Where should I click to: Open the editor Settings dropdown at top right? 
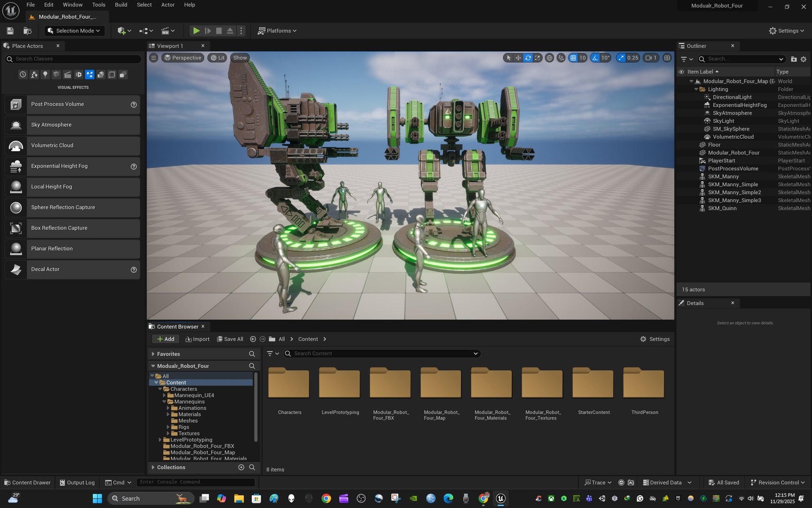click(x=786, y=31)
